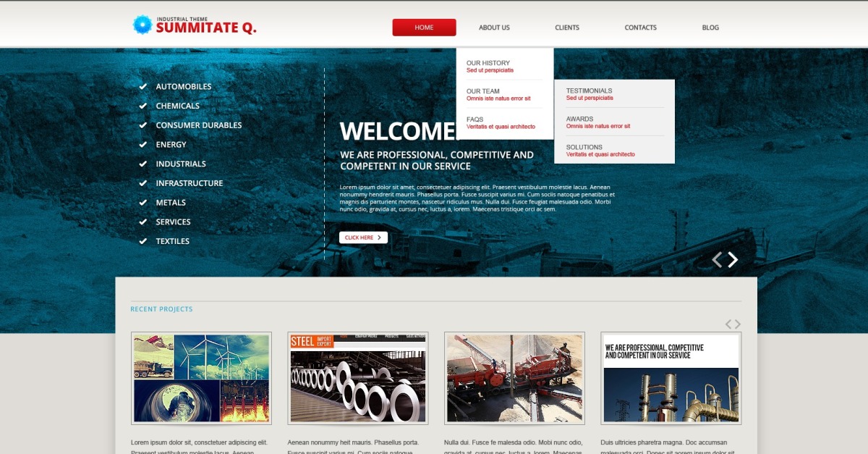The height and width of the screenshot is (454, 868).
Task: Choose Testimonials in the submenu
Action: (x=589, y=91)
